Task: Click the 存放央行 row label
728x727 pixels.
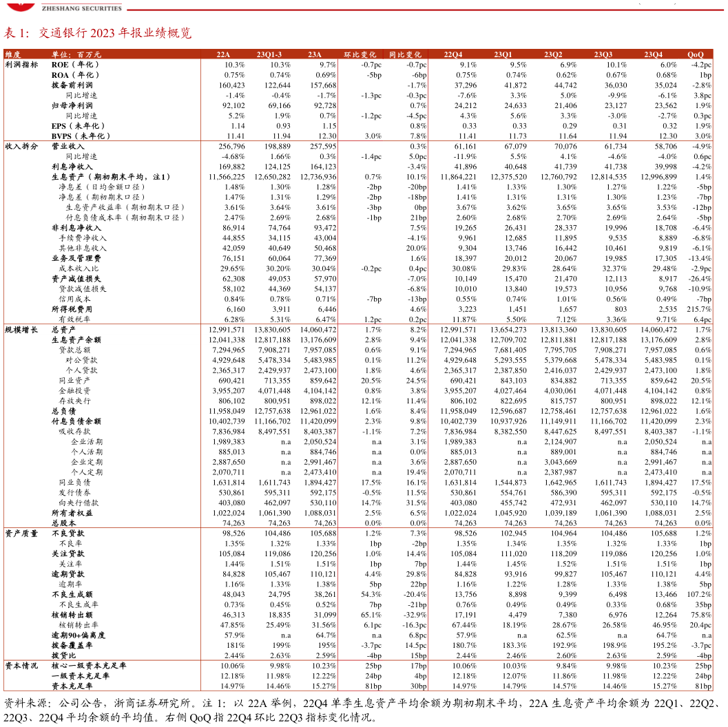Action: (x=74, y=401)
